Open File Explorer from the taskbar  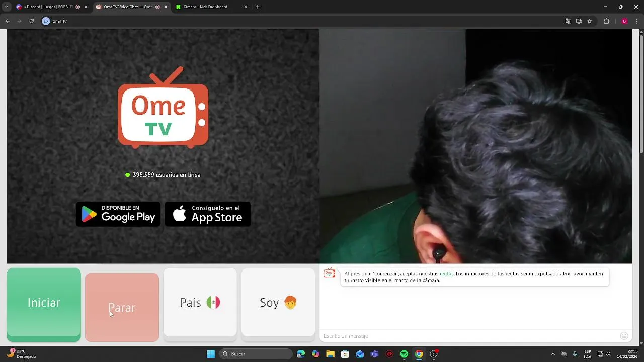[x=330, y=354]
